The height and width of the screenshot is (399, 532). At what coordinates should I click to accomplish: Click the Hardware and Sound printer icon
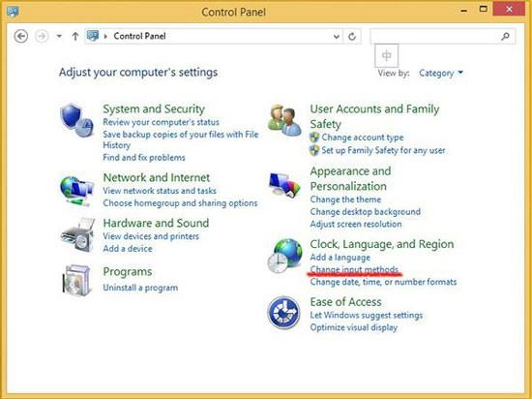tap(77, 235)
